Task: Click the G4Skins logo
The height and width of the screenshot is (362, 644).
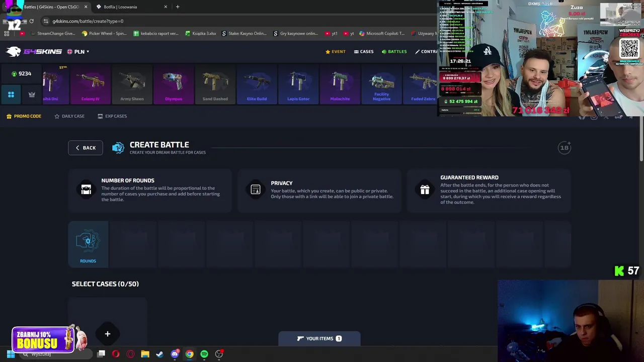Action: [x=34, y=51]
